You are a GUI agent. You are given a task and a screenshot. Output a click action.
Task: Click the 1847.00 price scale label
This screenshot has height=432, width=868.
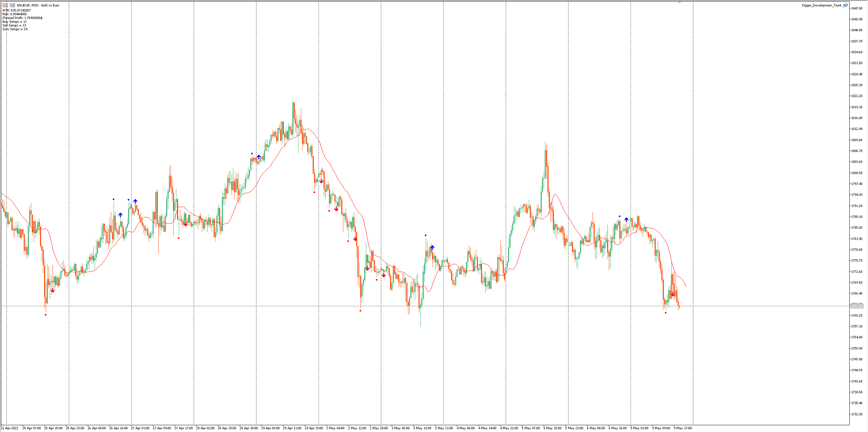tap(857, 8)
